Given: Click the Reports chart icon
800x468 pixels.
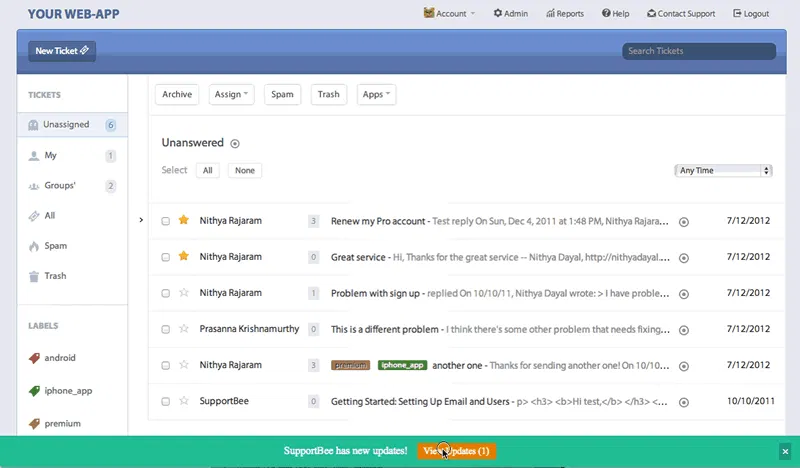Looking at the screenshot, I should (551, 13).
